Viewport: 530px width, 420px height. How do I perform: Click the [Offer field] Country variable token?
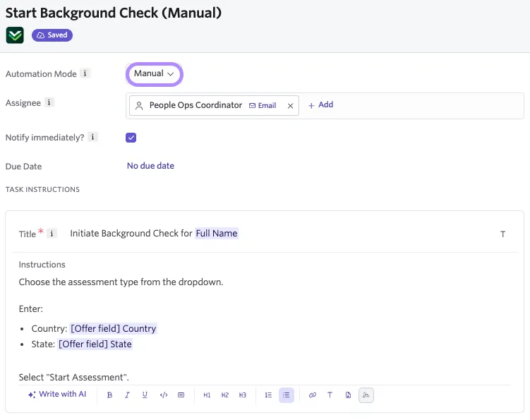114,329
